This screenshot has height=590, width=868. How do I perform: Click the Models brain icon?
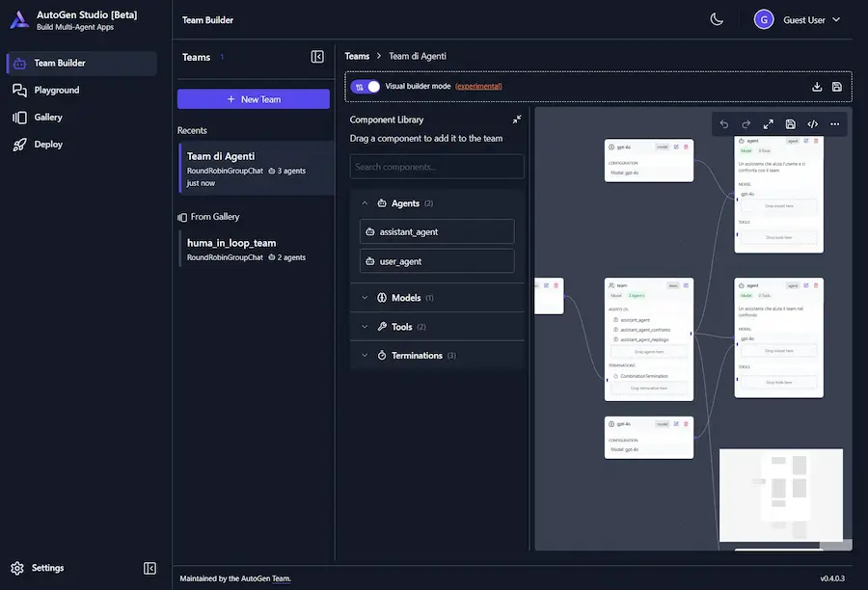(x=382, y=298)
